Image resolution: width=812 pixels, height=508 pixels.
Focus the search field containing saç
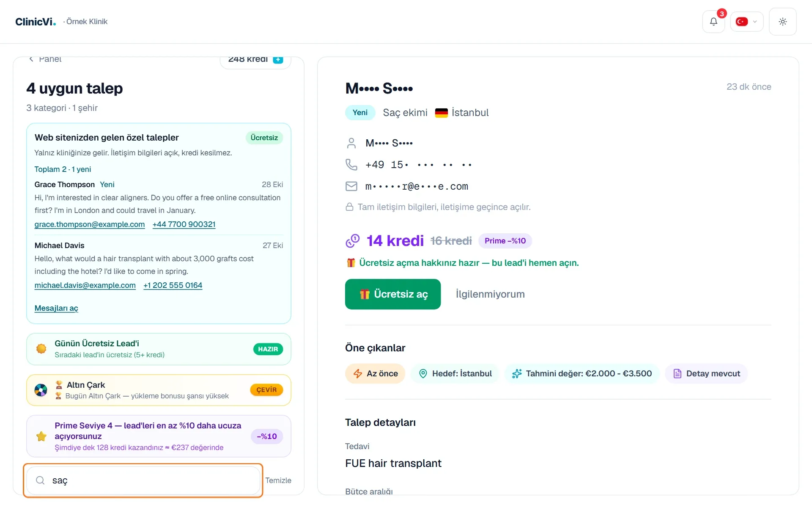[x=143, y=480]
